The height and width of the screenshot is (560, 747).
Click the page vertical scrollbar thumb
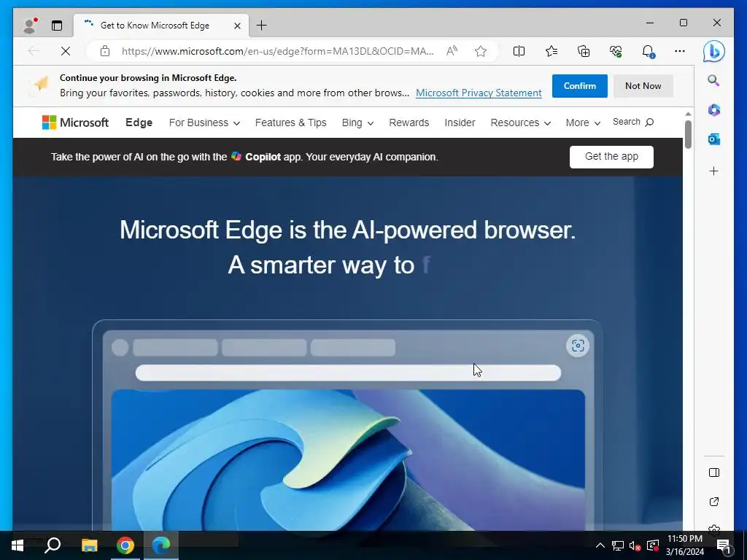pos(688,134)
